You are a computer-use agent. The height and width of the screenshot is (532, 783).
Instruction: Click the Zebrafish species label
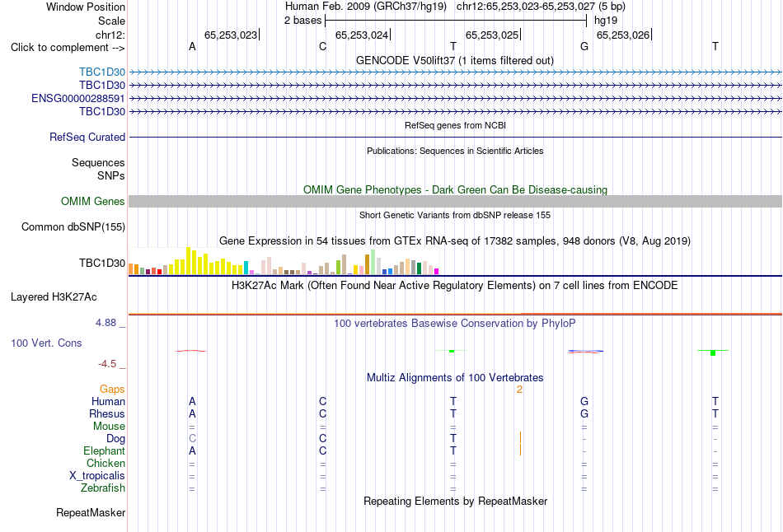(103, 488)
